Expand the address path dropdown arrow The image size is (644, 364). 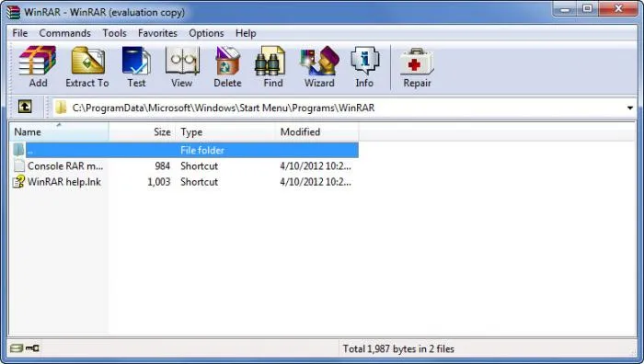coord(629,108)
